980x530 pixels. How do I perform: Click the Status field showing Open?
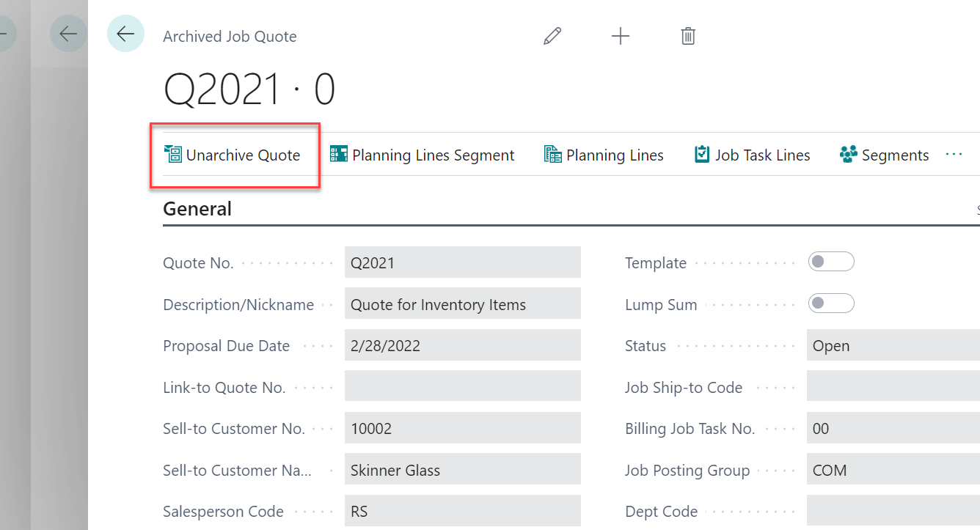893,346
